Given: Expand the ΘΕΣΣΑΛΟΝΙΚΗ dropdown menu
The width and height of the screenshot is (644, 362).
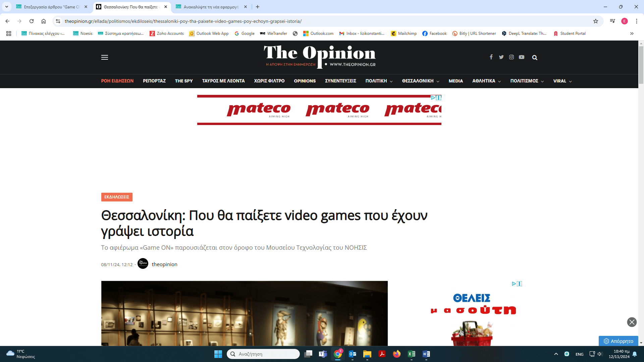Looking at the screenshot, I should (x=421, y=81).
